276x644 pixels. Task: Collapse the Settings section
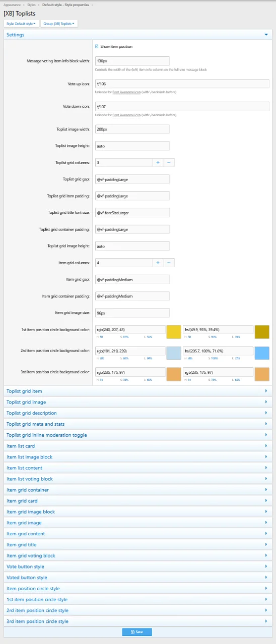click(x=138, y=35)
